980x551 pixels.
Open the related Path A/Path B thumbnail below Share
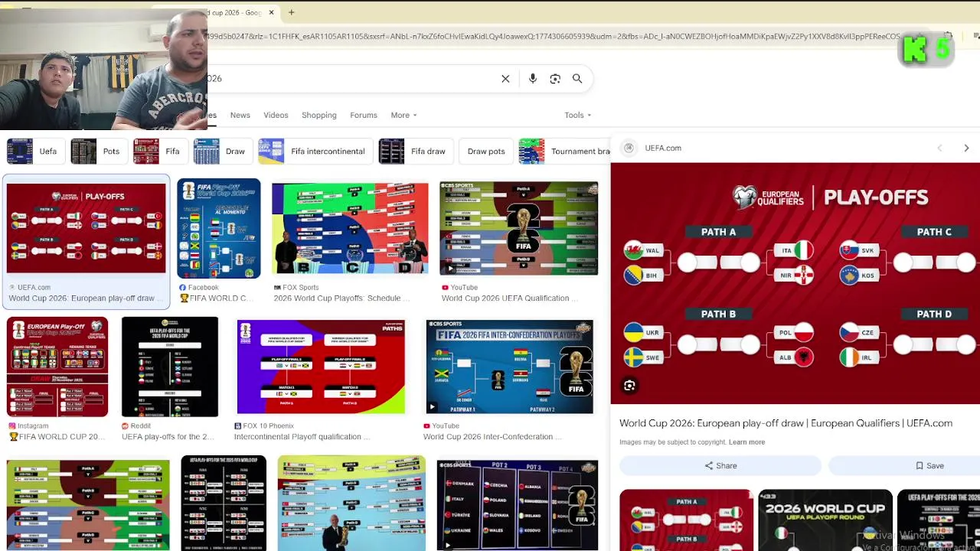click(x=687, y=520)
